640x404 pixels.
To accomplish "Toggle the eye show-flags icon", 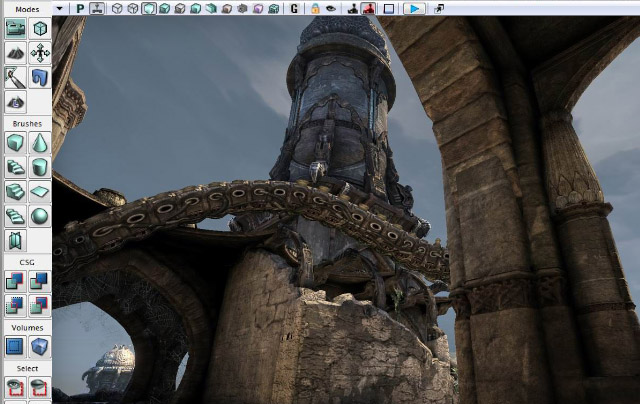I will pos(331,8).
